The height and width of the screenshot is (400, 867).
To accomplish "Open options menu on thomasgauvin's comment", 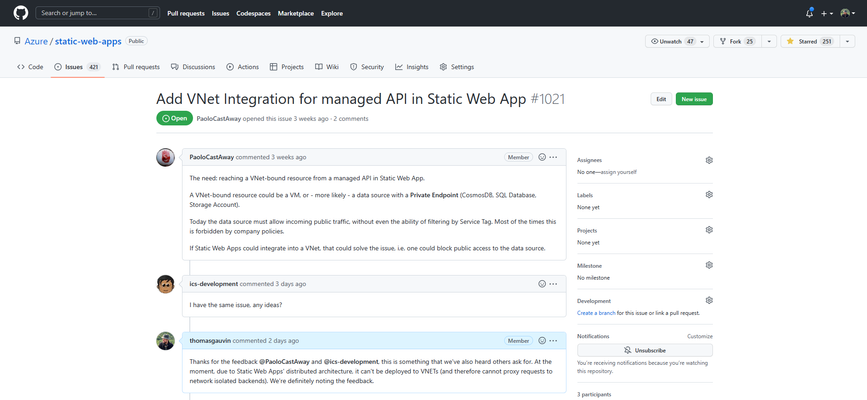I will [553, 341].
